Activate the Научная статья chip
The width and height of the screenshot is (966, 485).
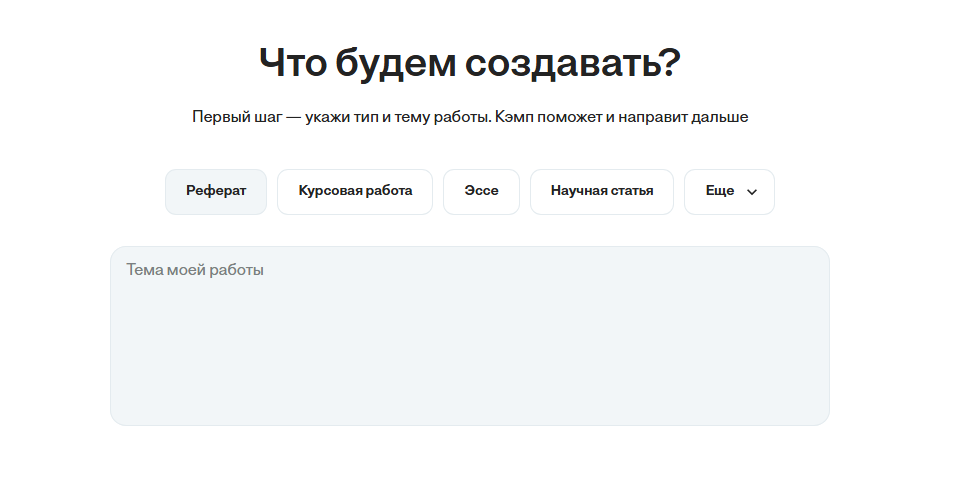(x=602, y=191)
